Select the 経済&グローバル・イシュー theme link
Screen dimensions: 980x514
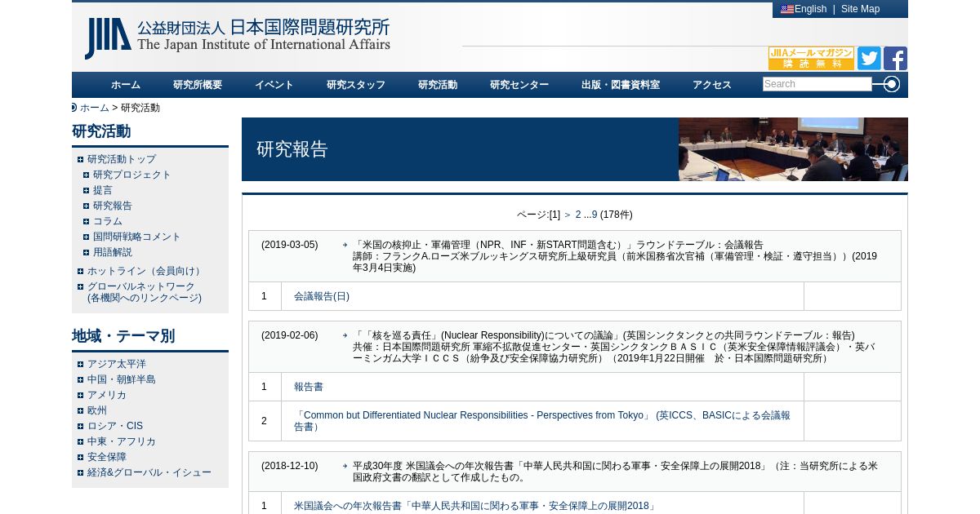pyautogui.click(x=149, y=472)
